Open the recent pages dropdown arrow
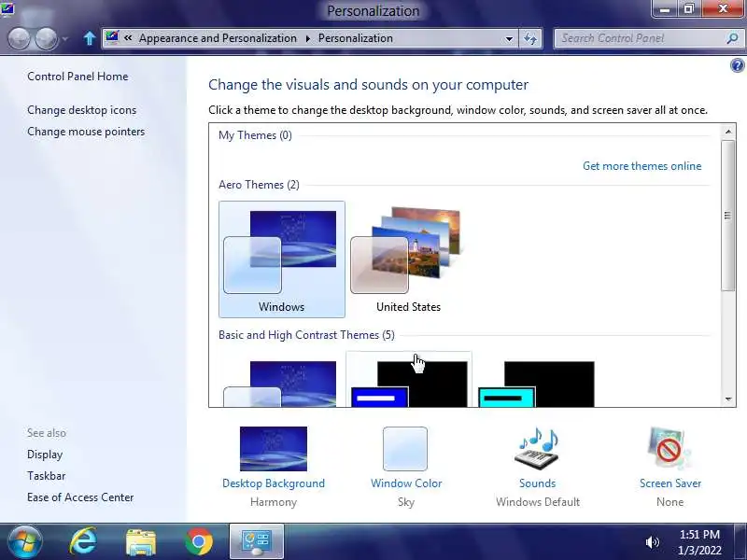The image size is (747, 560). [x=64, y=38]
